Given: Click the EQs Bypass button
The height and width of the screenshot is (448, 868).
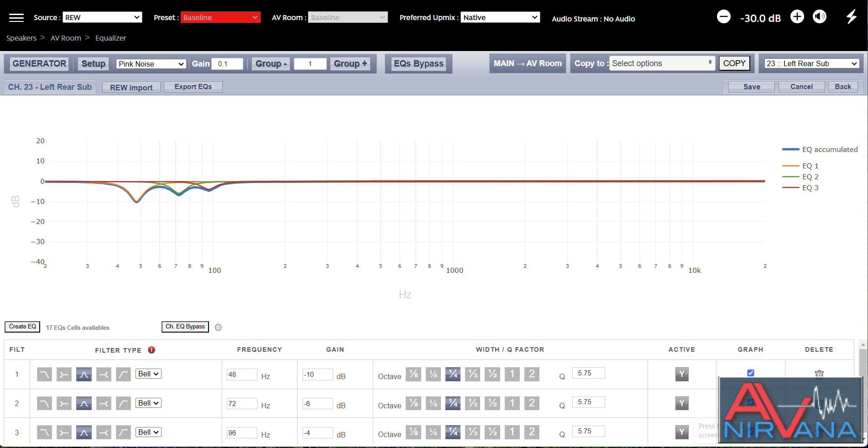Looking at the screenshot, I should pos(418,63).
